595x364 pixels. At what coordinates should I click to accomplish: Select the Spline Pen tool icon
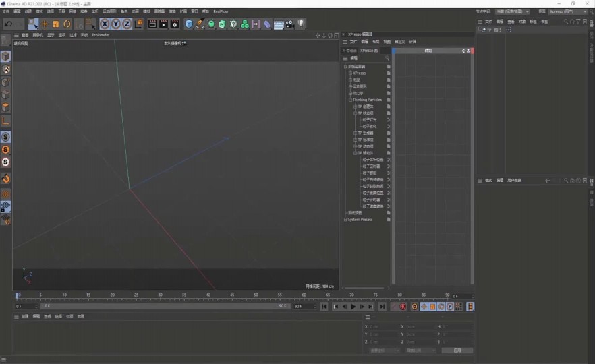[200, 24]
